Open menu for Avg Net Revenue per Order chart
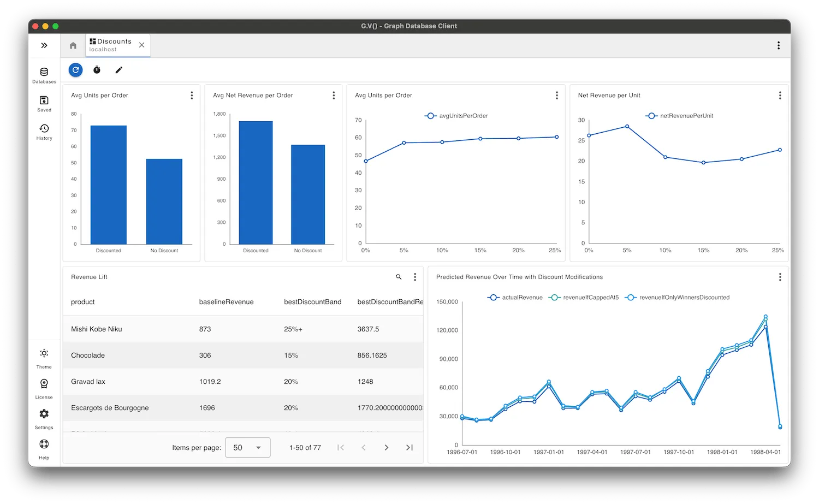The height and width of the screenshot is (504, 819). click(x=334, y=96)
